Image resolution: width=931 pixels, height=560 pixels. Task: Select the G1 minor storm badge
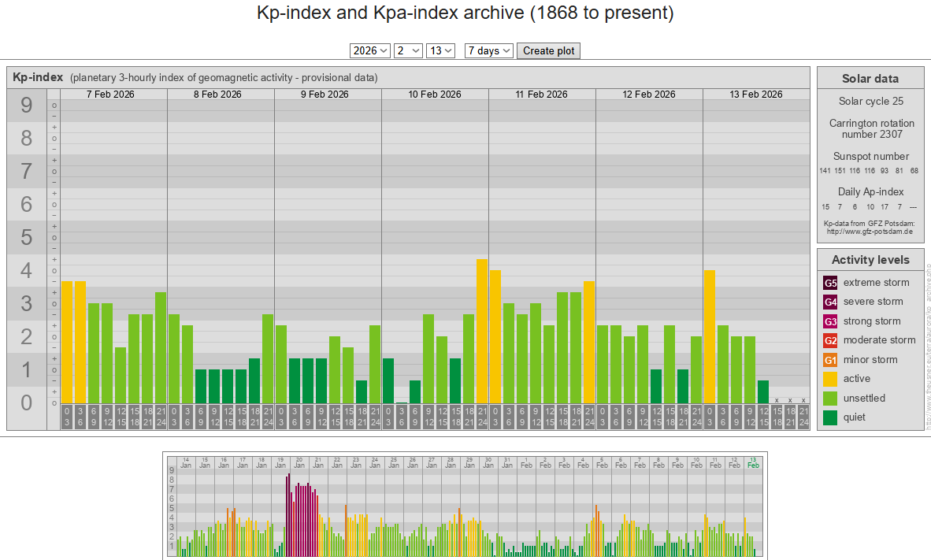pos(830,360)
